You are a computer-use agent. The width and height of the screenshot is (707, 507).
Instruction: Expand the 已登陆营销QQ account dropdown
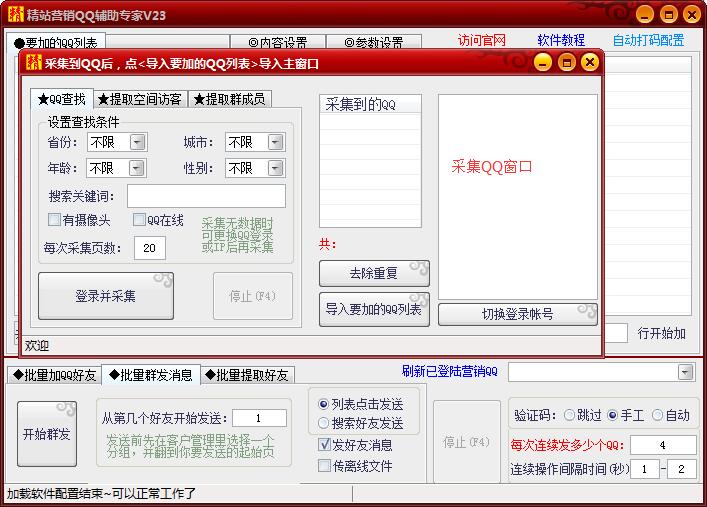tap(685, 373)
